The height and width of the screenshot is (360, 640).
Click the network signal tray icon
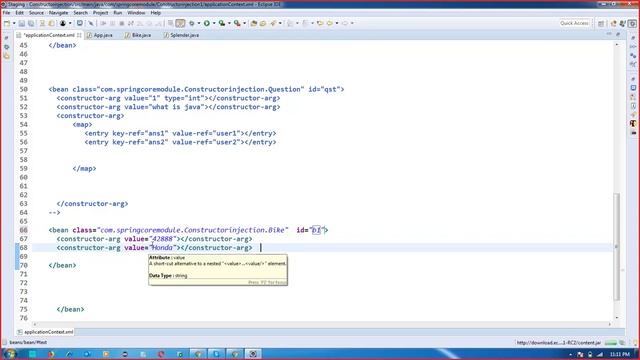(x=600, y=354)
